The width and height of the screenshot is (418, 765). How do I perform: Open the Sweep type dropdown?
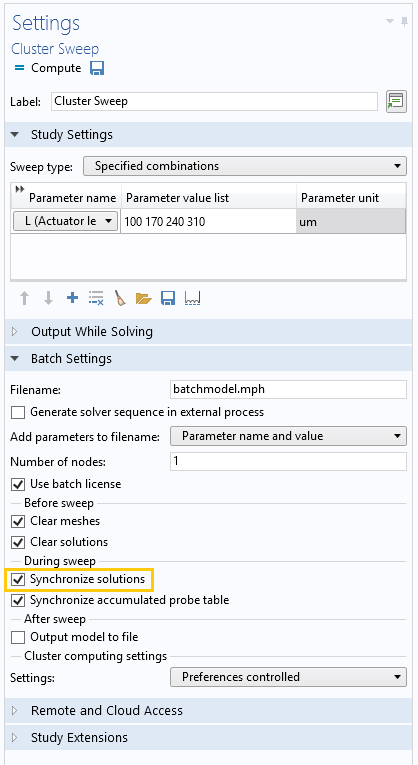[245, 166]
